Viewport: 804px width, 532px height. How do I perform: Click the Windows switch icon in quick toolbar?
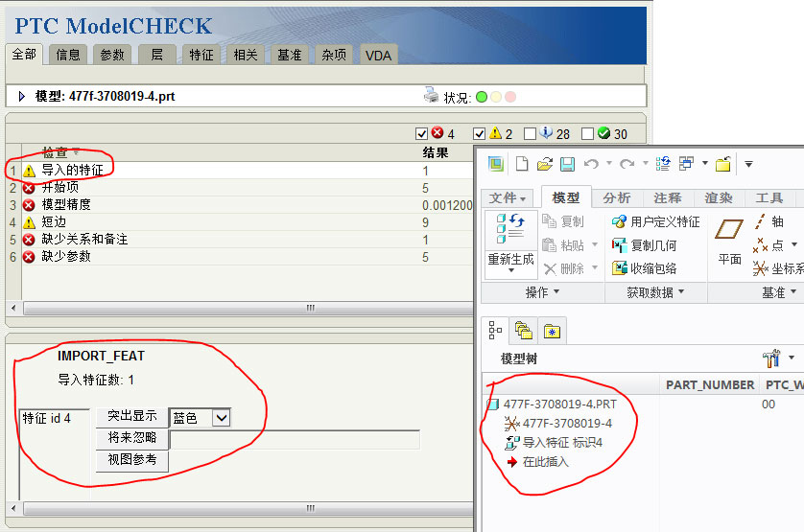686,164
